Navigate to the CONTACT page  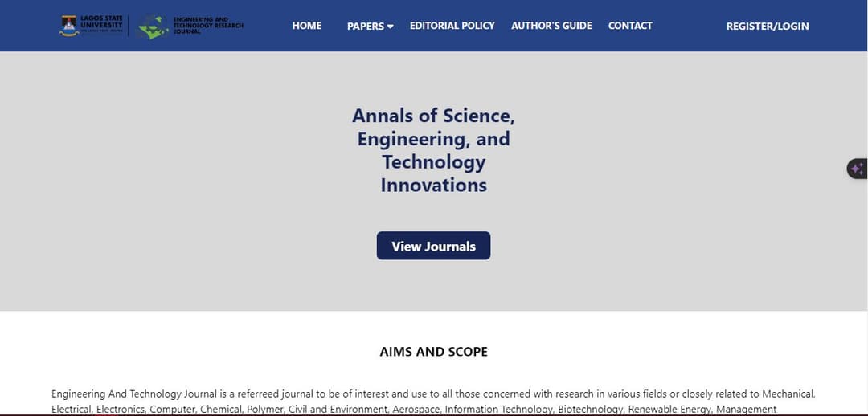click(x=630, y=26)
